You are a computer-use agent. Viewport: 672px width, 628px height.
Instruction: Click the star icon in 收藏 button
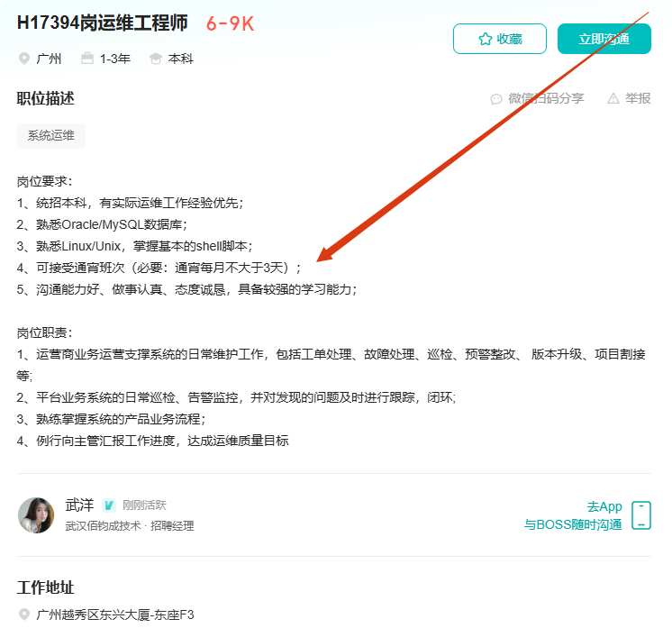pyautogui.click(x=486, y=39)
